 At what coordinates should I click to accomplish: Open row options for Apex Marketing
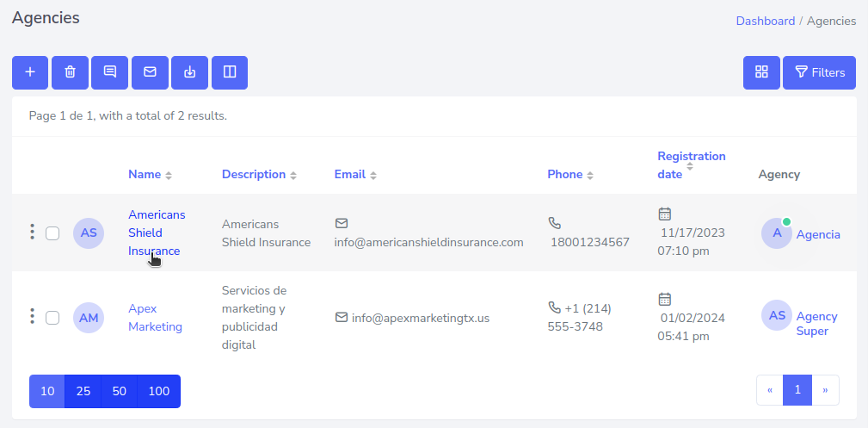click(x=32, y=316)
